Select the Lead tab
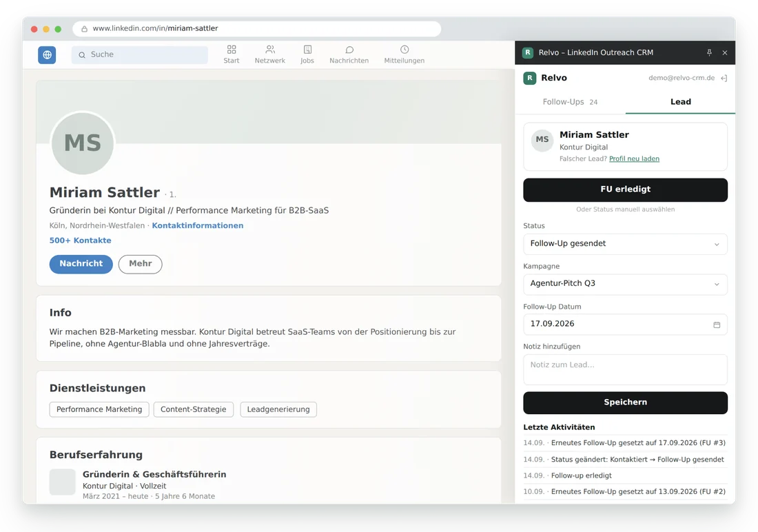This screenshot has height=532, width=758. [680, 101]
